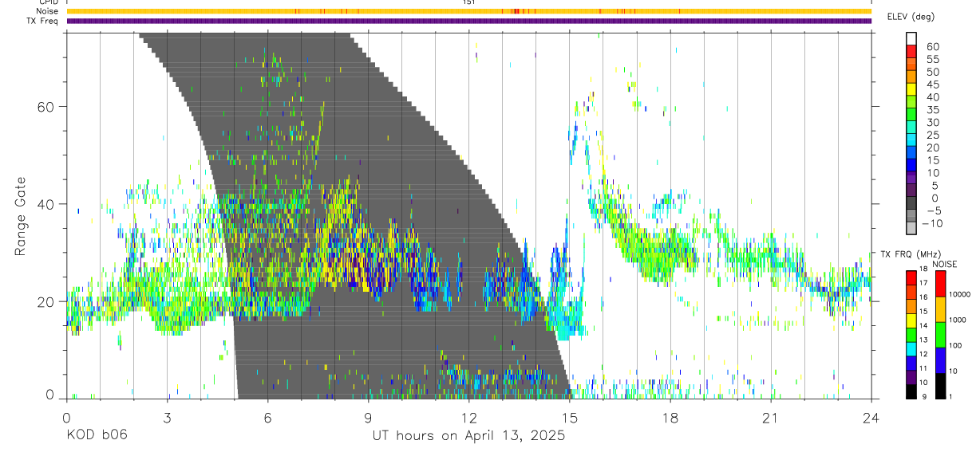The width and height of the screenshot is (980, 452).
Task: Click the 5 label on the ELEV colorbar
Action: coord(935,186)
